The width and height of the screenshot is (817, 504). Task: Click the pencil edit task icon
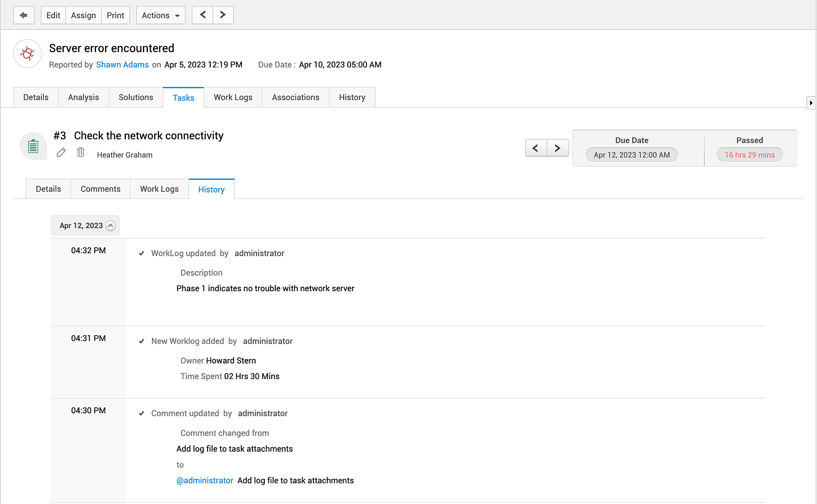(x=61, y=152)
